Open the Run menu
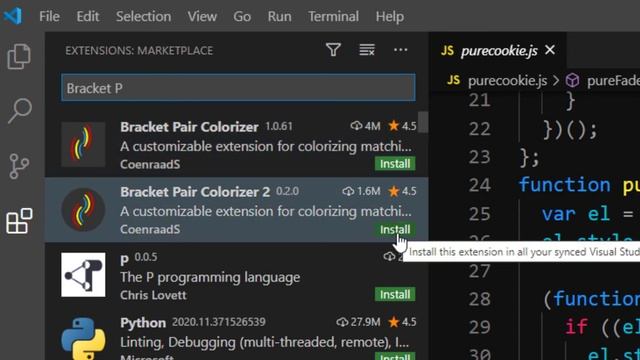 (280, 16)
